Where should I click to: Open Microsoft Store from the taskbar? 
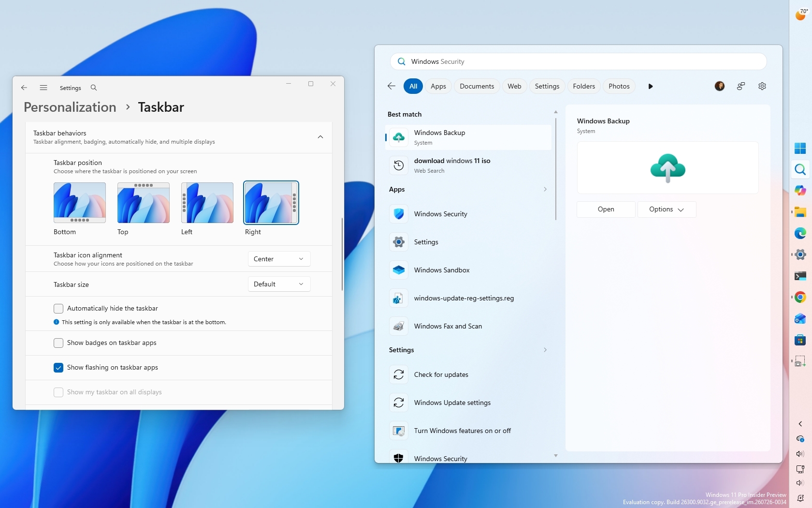click(800, 340)
